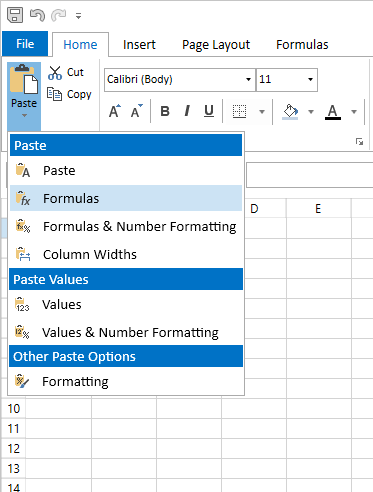Select Values & Number Formatting option
Screen dimensions: 373x492
click(x=126, y=333)
